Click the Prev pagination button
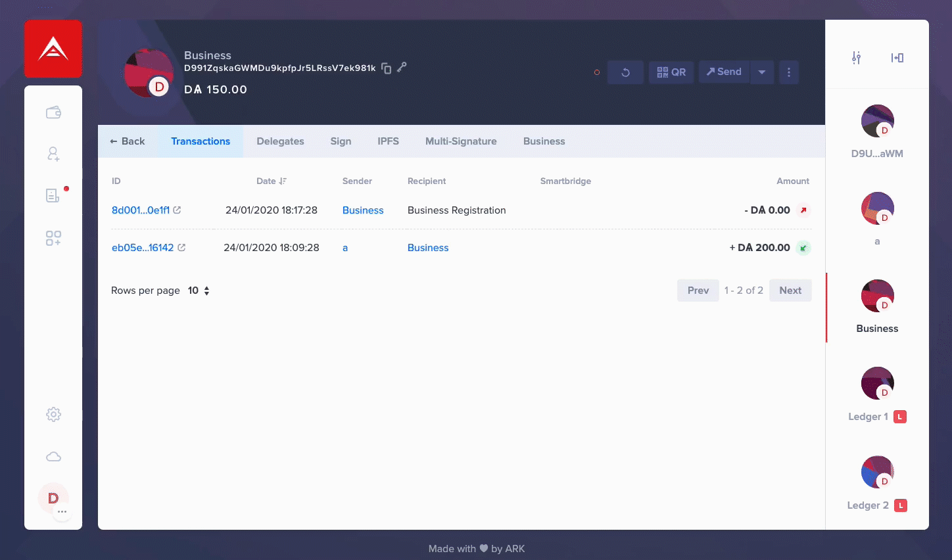952x560 pixels. [698, 291]
